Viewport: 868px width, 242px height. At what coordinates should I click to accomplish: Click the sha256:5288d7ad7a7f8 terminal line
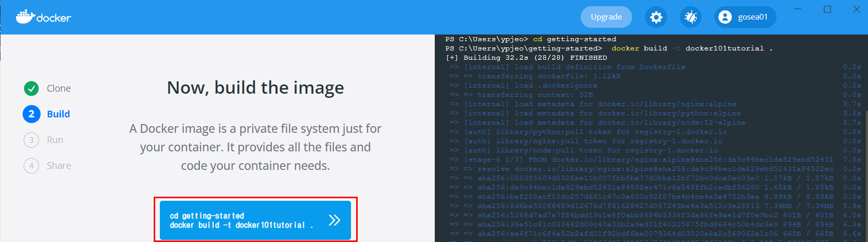(x=655, y=215)
